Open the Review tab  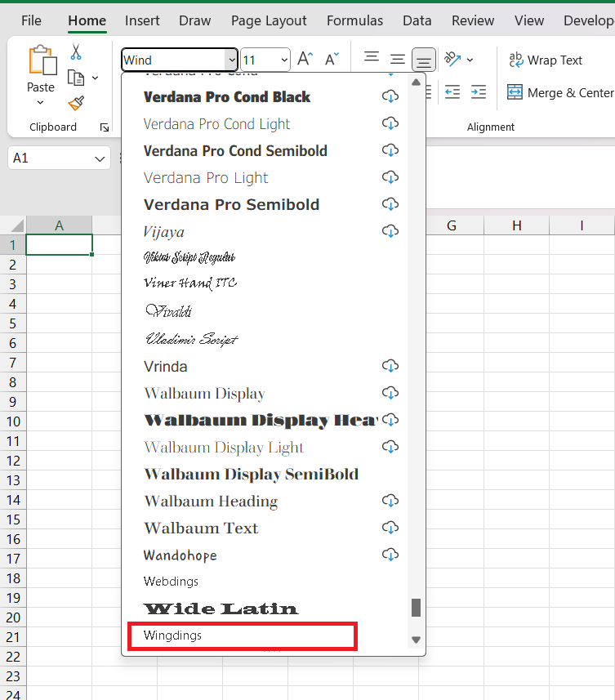[x=473, y=20]
